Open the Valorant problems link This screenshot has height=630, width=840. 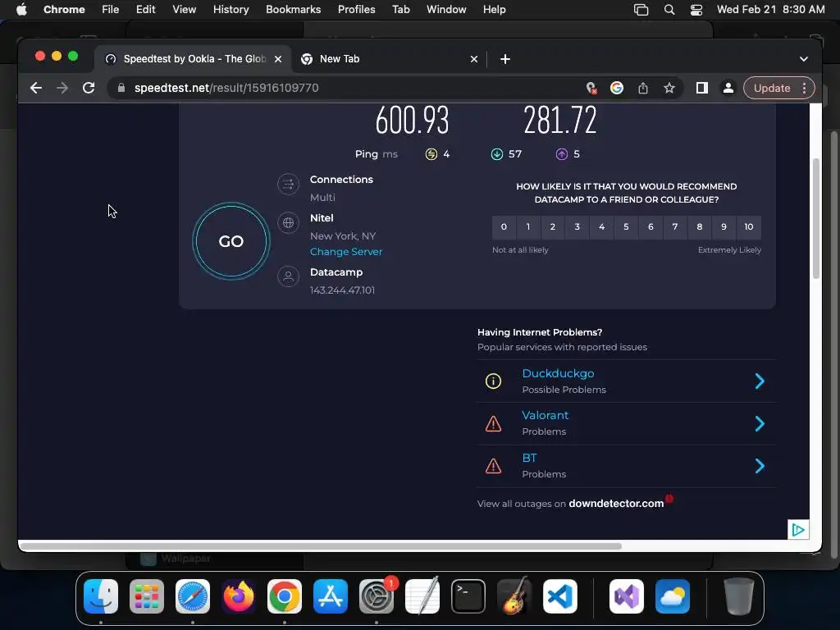(x=545, y=415)
